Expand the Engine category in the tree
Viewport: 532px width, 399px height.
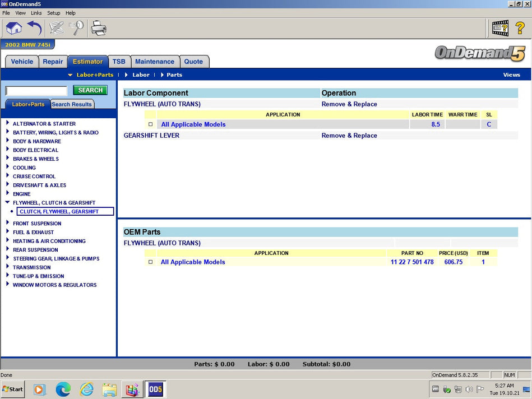[8, 194]
